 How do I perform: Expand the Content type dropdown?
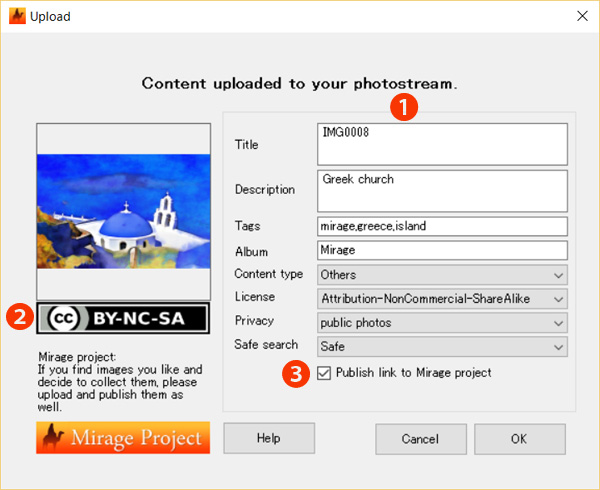(442, 275)
